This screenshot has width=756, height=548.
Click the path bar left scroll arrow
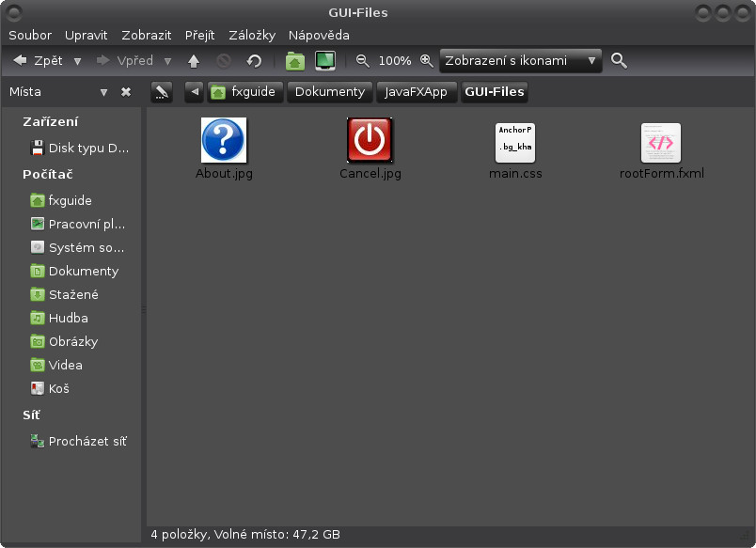pyautogui.click(x=195, y=91)
